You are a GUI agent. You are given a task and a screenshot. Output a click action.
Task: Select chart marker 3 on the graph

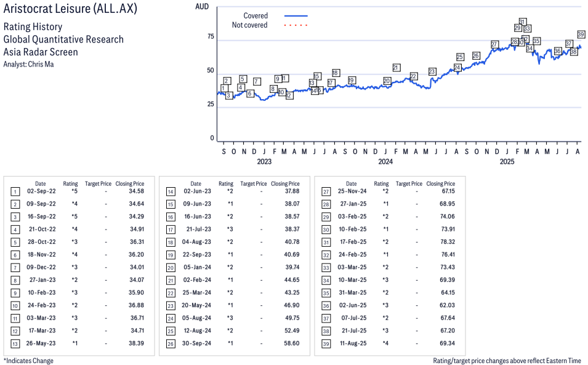(x=229, y=95)
